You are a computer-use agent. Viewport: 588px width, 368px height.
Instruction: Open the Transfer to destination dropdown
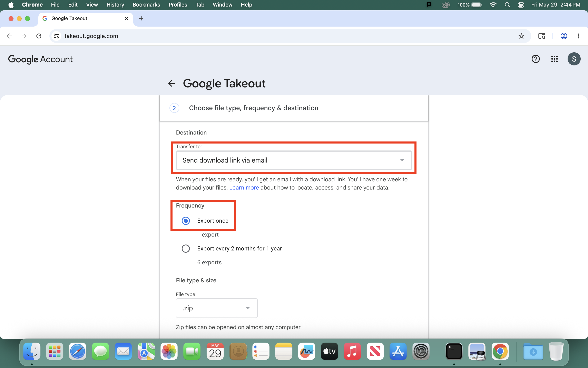[294, 160]
